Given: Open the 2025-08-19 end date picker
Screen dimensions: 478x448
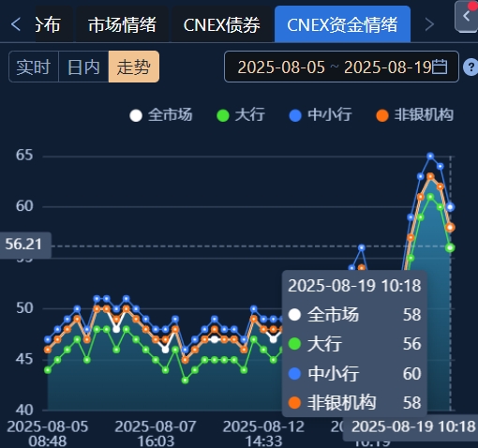Looking at the screenshot, I should [388, 67].
